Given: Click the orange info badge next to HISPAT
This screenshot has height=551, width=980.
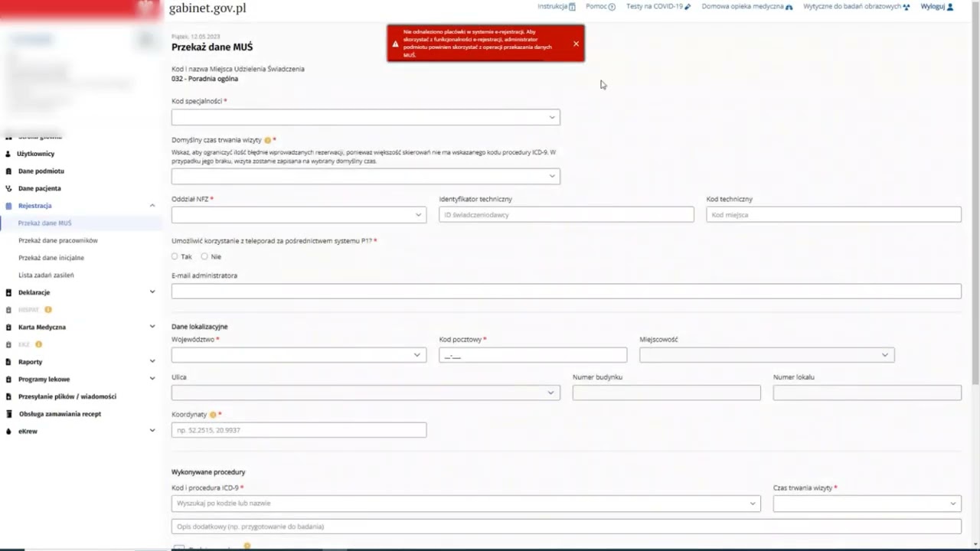Looking at the screenshot, I should (48, 310).
